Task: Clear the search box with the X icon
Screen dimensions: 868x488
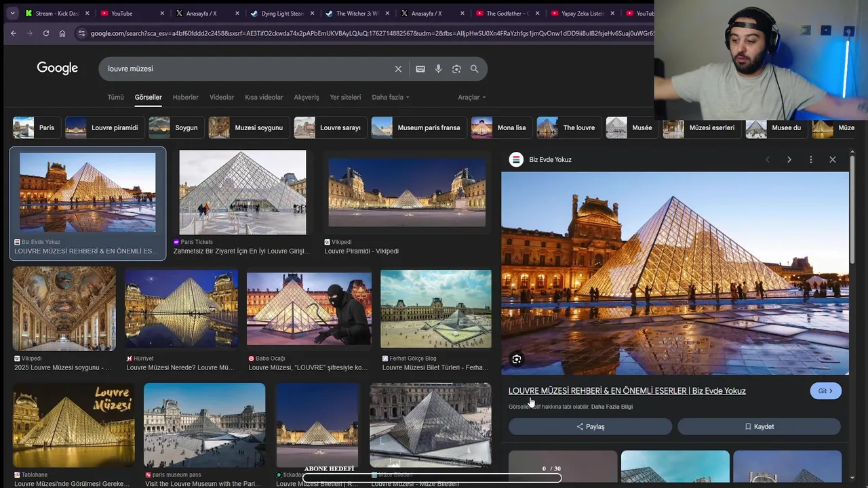Action: [x=398, y=69]
